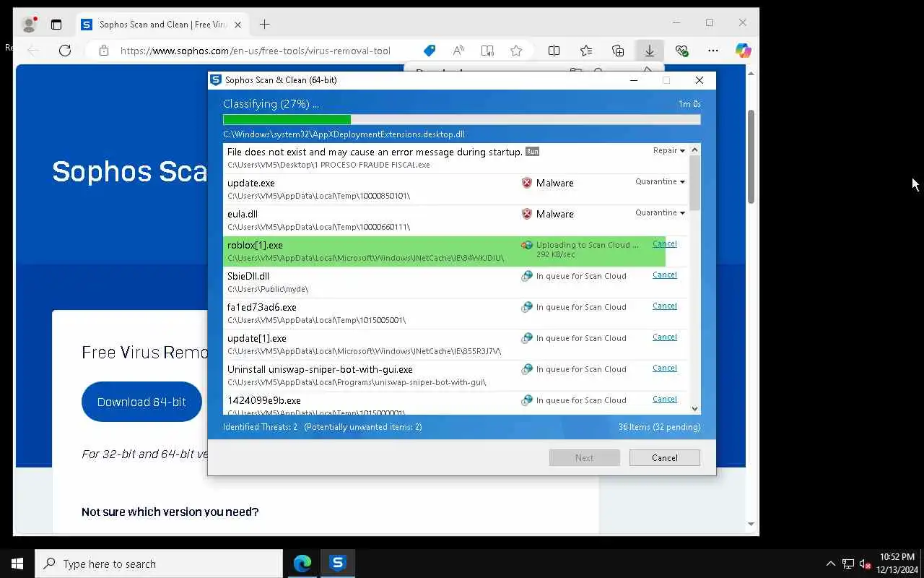The width and height of the screenshot is (924, 578).
Task: Click the classifying progress bar
Action: pos(461,120)
